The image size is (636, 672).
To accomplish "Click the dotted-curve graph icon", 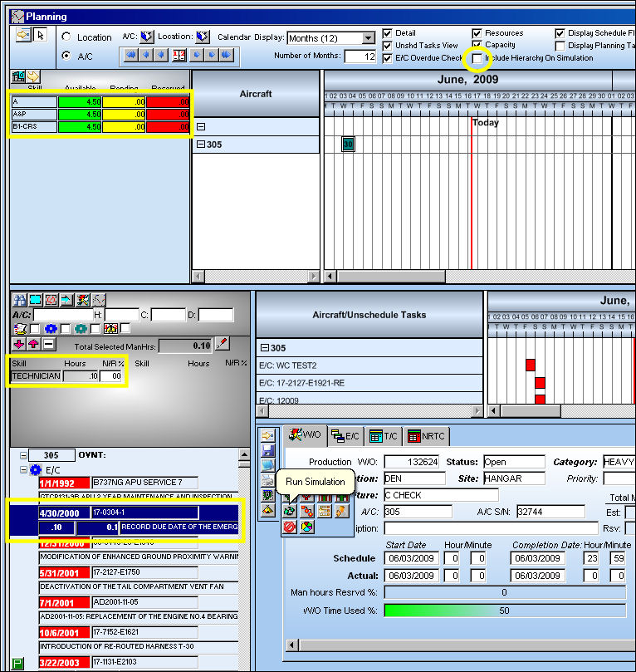I will pos(99,300).
